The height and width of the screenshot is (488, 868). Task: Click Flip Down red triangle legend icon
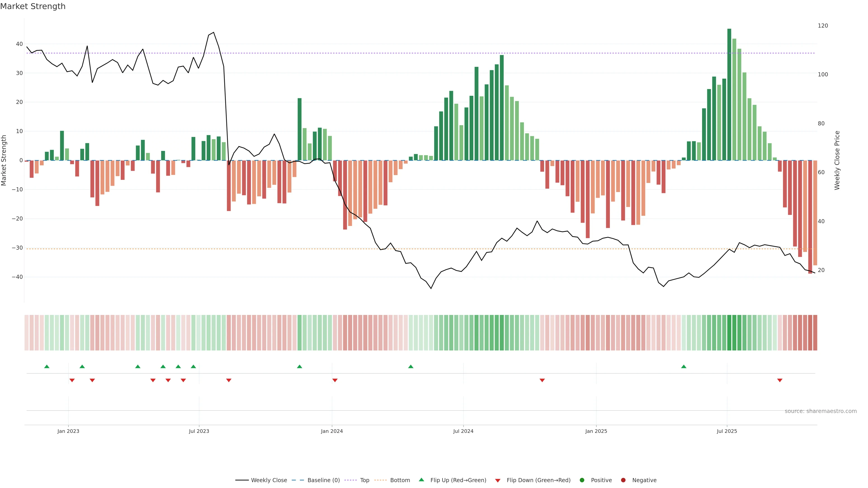point(498,481)
